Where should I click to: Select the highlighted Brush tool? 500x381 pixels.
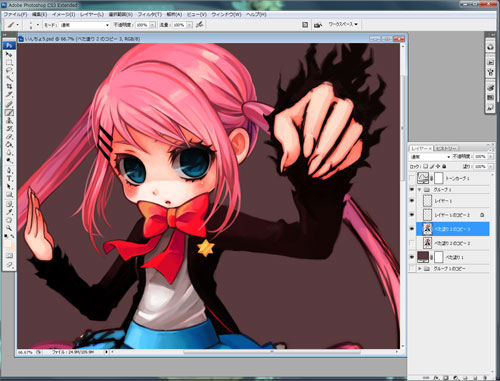click(x=9, y=113)
